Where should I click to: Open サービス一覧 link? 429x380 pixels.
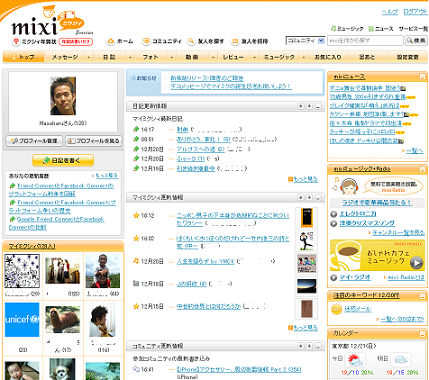(x=413, y=29)
